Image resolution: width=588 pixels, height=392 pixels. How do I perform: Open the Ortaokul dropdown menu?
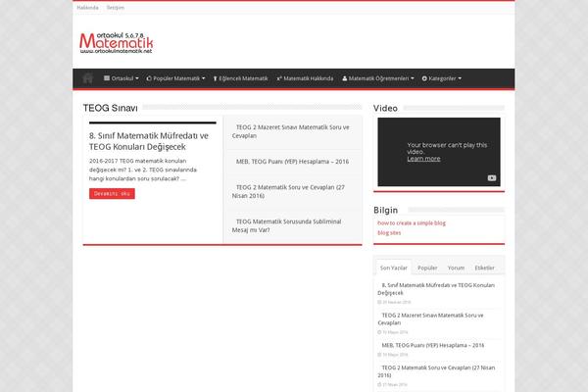click(x=122, y=78)
